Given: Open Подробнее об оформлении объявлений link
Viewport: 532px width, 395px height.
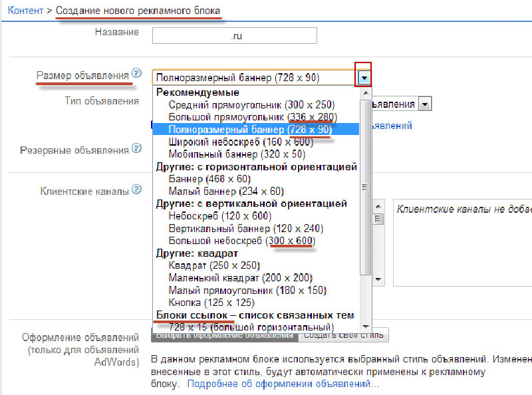Looking at the screenshot, I should point(283,384).
